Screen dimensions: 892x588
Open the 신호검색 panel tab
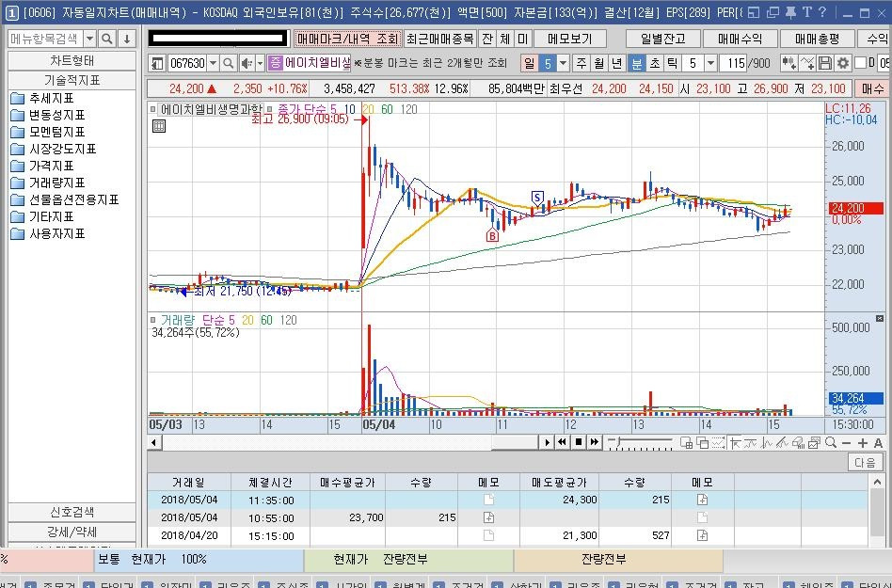point(72,513)
